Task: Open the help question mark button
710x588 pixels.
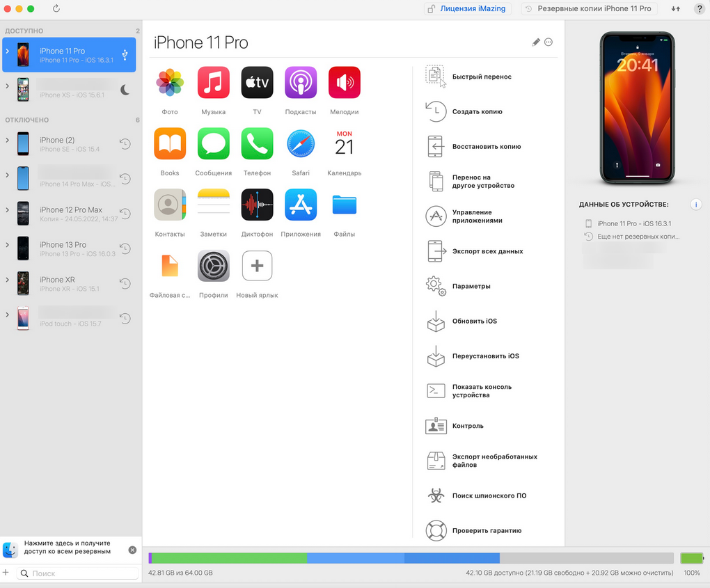Action: [x=699, y=8]
